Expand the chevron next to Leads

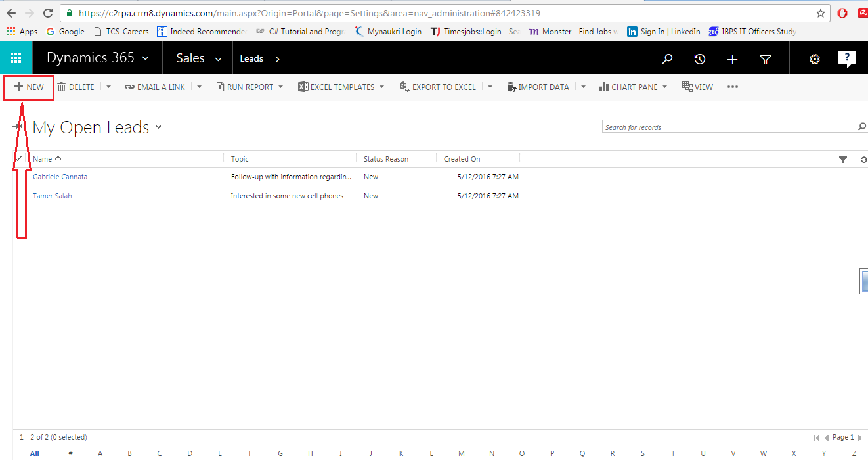[277, 58]
